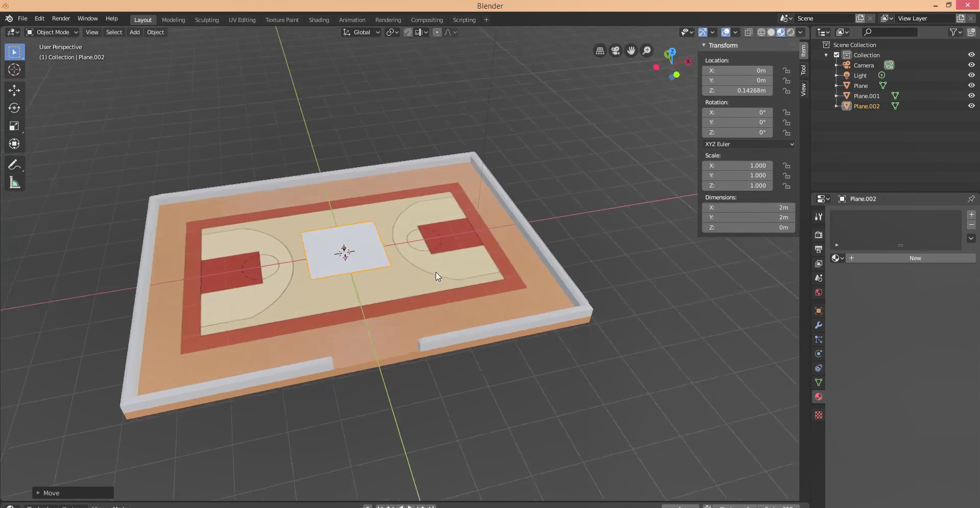Open the Particles properties tab
Viewport: 980px width, 508px height.
(x=819, y=339)
